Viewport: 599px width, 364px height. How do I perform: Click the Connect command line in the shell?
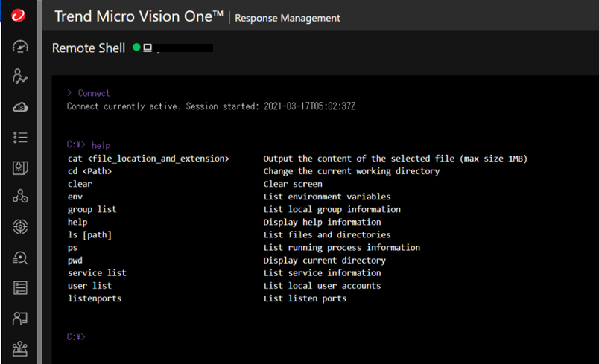tap(93, 93)
